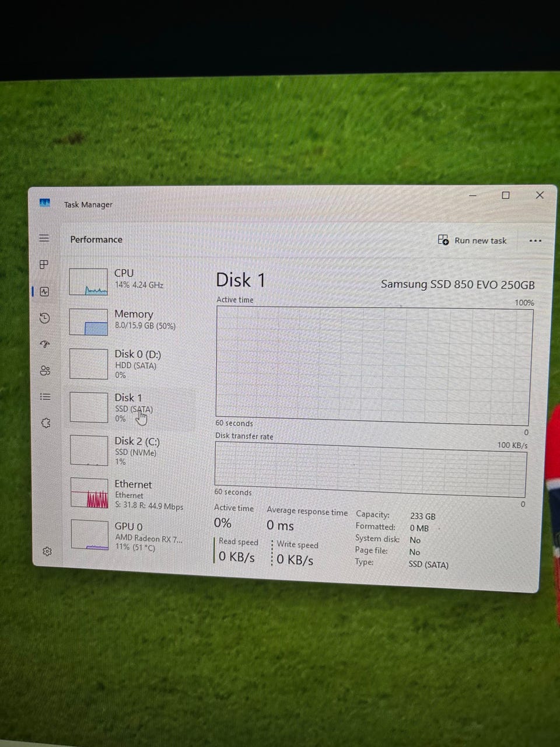The image size is (560, 747).
Task: Open the Startup apps icon
Action: (45, 344)
